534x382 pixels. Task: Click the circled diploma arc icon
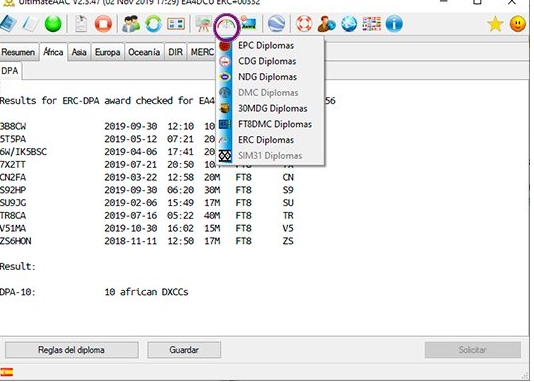226,26
